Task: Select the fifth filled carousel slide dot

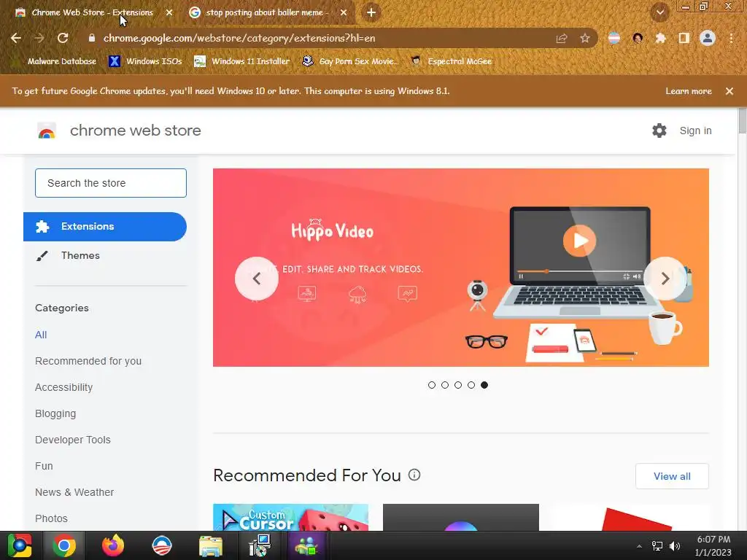Action: click(x=484, y=385)
